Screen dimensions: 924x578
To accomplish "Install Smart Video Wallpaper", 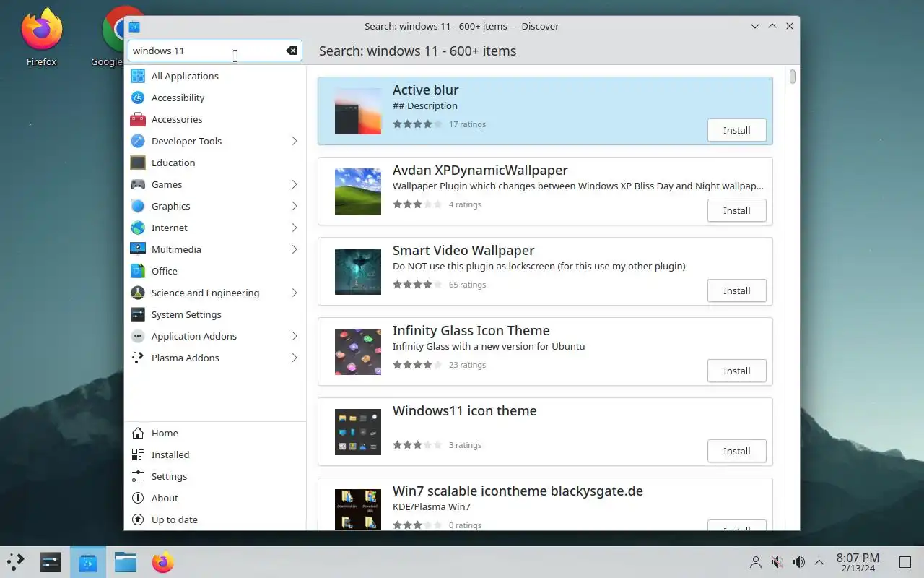I will point(737,290).
